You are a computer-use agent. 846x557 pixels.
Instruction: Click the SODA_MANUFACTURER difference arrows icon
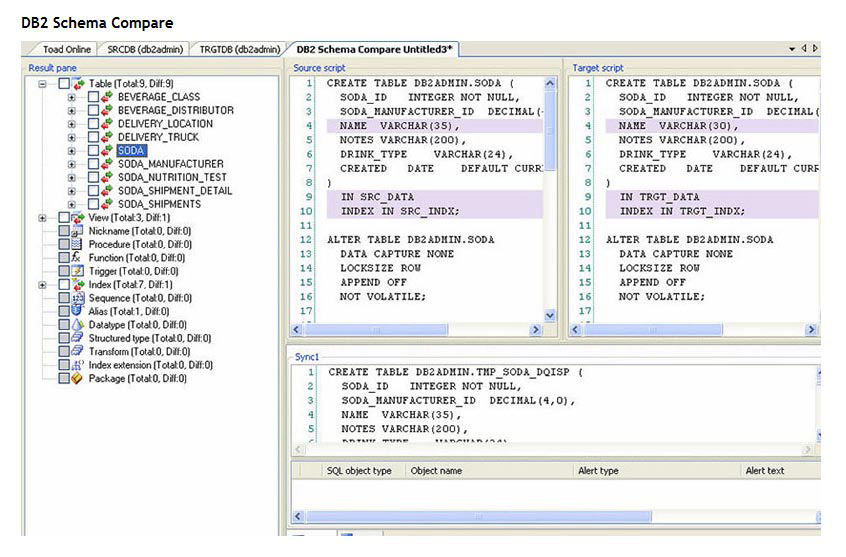coord(106,164)
